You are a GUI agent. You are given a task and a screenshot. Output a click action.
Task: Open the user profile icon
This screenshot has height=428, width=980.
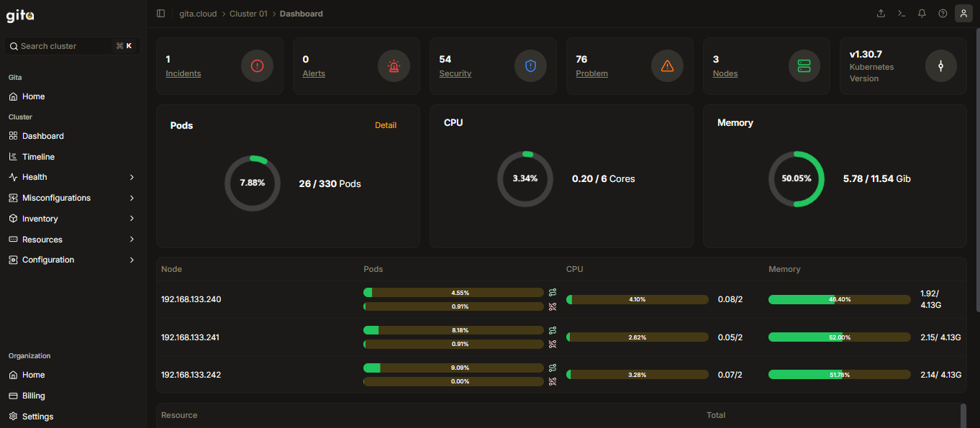point(963,14)
